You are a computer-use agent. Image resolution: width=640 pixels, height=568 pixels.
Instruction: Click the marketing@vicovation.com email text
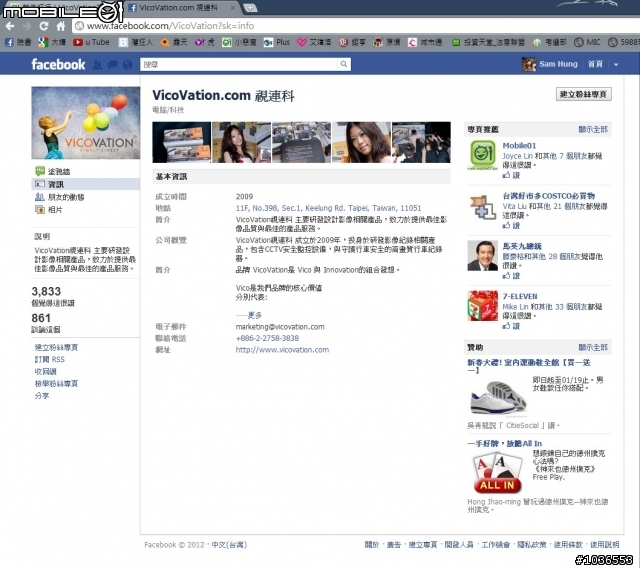pos(280,327)
